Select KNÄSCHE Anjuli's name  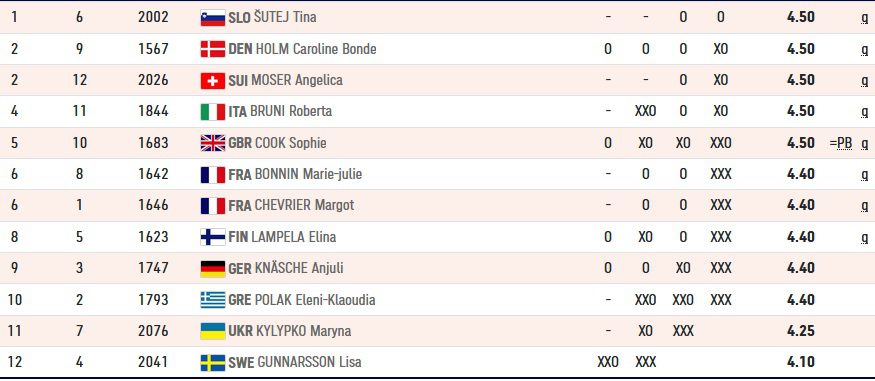(x=299, y=268)
